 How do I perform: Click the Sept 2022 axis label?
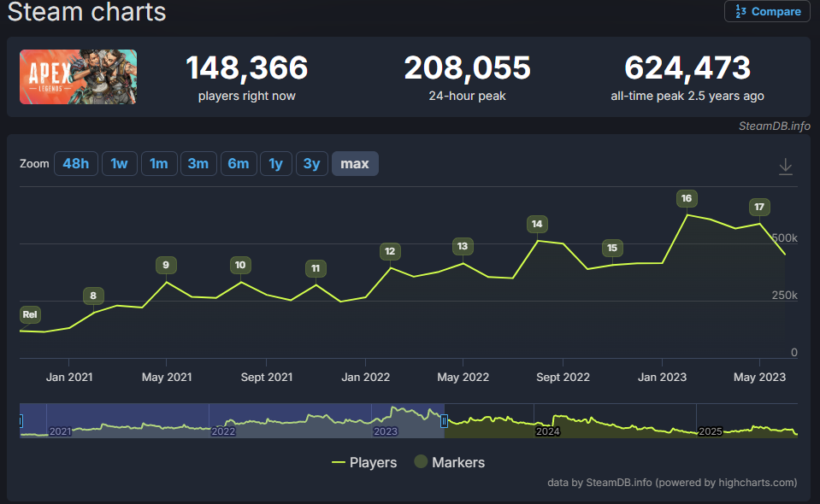pyautogui.click(x=563, y=377)
